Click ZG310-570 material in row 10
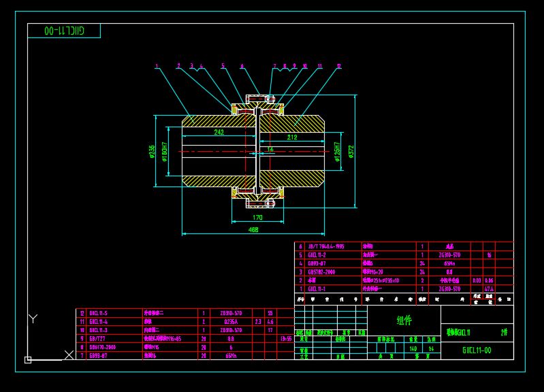This screenshot has width=544, height=392. tap(231, 330)
